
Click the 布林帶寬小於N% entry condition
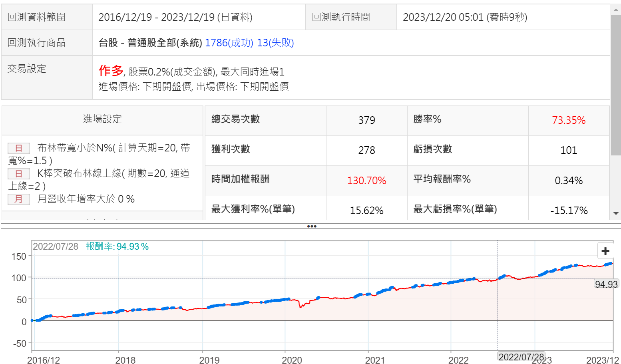point(114,148)
